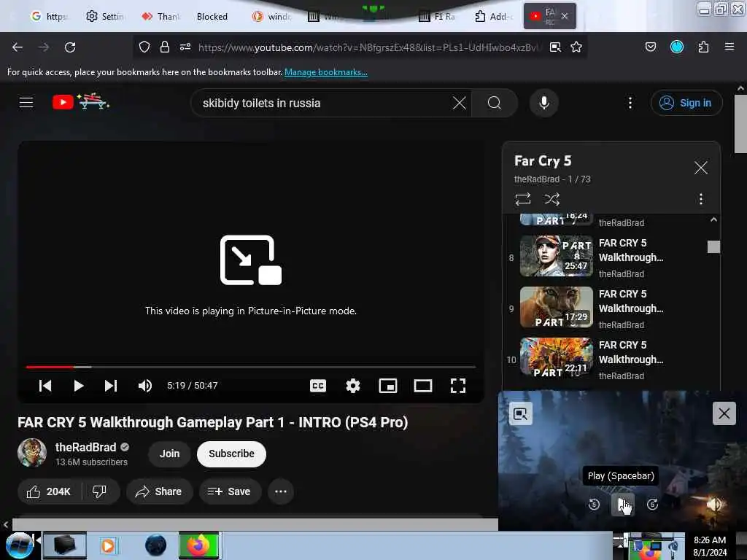The image size is (747, 560).
Task: Seek on the video progress bar
Action: (251, 367)
